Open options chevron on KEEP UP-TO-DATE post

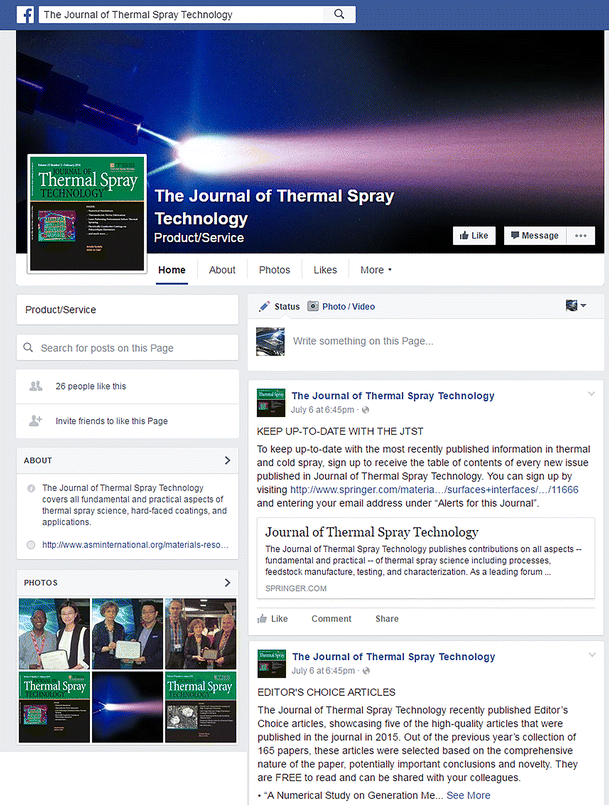[x=592, y=394]
